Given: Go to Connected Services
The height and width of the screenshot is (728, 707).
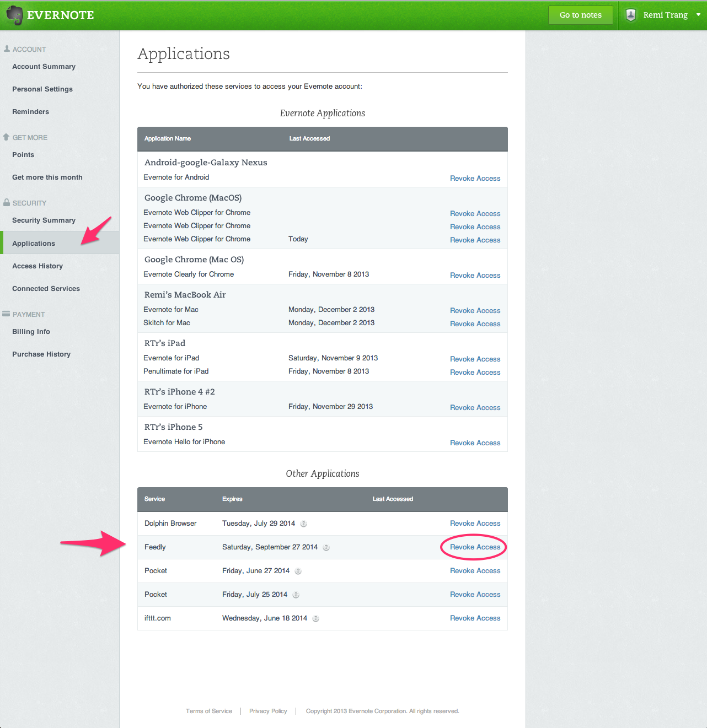Looking at the screenshot, I should click(x=46, y=289).
